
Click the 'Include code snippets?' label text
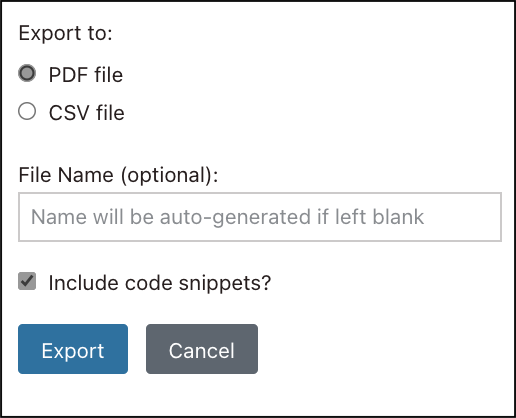coord(160,283)
